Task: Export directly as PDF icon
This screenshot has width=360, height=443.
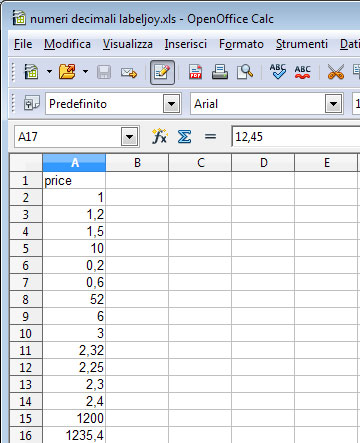Action: coord(195,72)
